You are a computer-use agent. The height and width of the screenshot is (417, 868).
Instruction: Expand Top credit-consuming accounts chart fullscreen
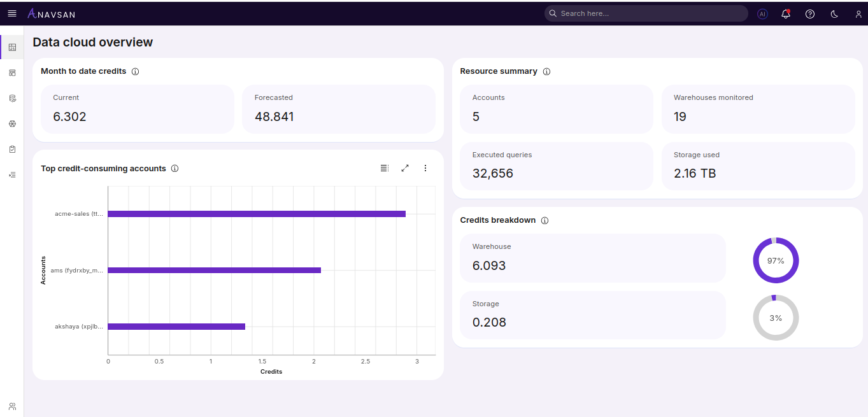tap(405, 168)
